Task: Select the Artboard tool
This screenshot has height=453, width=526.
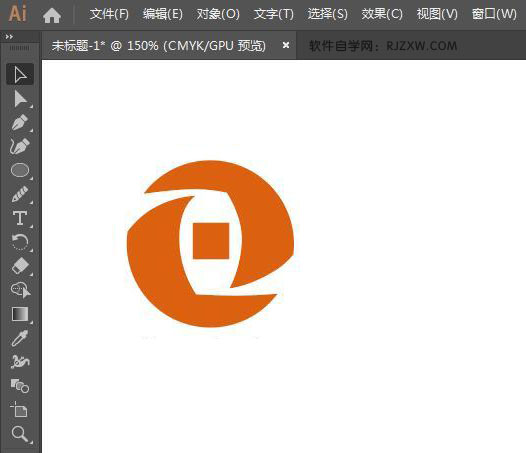Action: (20, 410)
